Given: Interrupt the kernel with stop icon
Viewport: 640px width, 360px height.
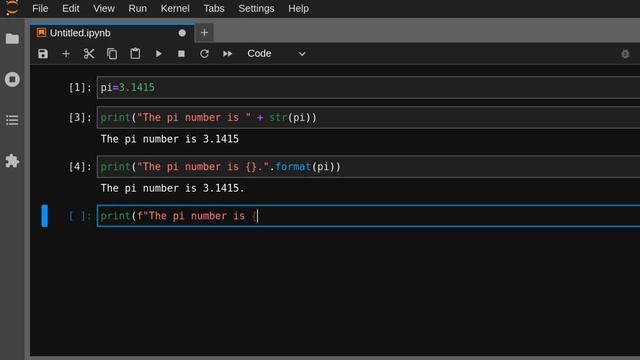Looking at the screenshot, I should click(181, 53).
